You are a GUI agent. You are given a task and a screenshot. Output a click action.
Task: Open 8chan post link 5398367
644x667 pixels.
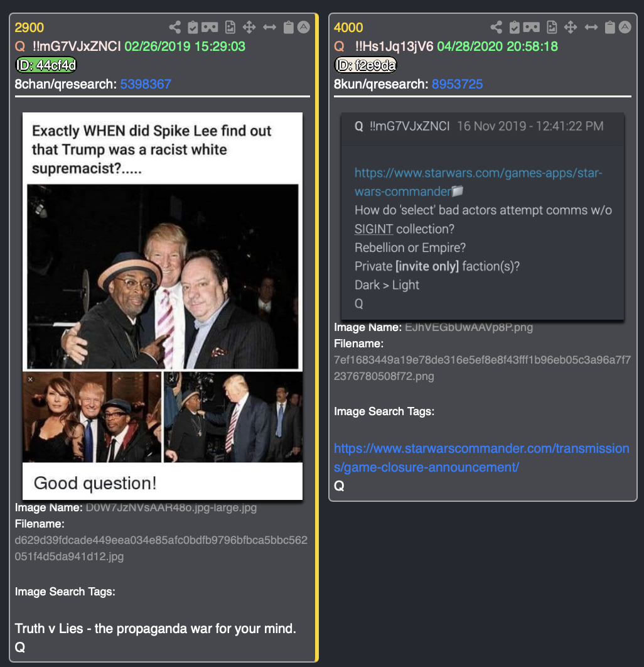pos(146,84)
